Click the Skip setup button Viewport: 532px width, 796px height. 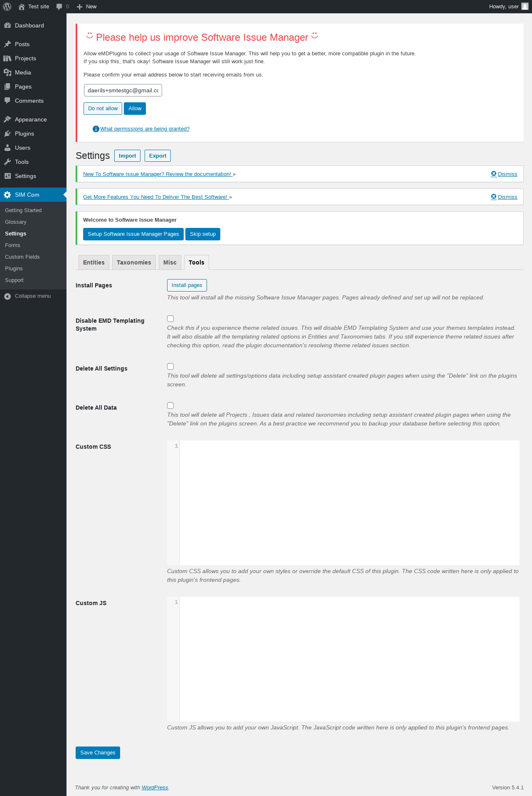click(x=203, y=234)
